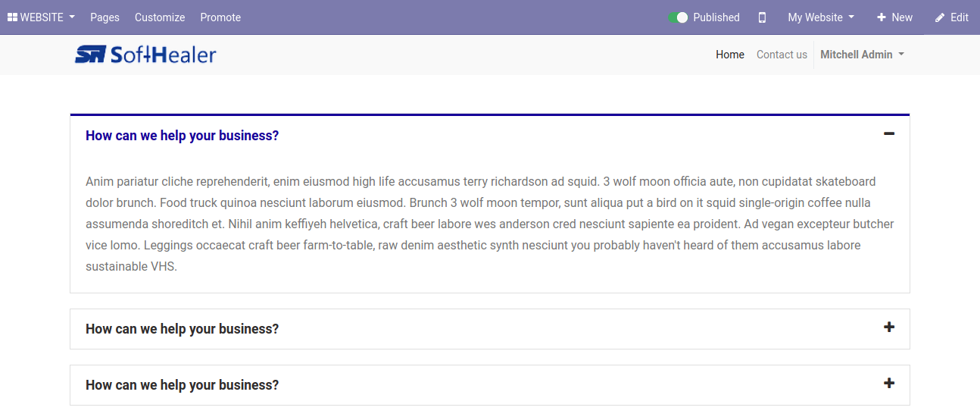This screenshot has width=980, height=420.
Task: Open the My Website dropdown
Action: pyautogui.click(x=821, y=17)
